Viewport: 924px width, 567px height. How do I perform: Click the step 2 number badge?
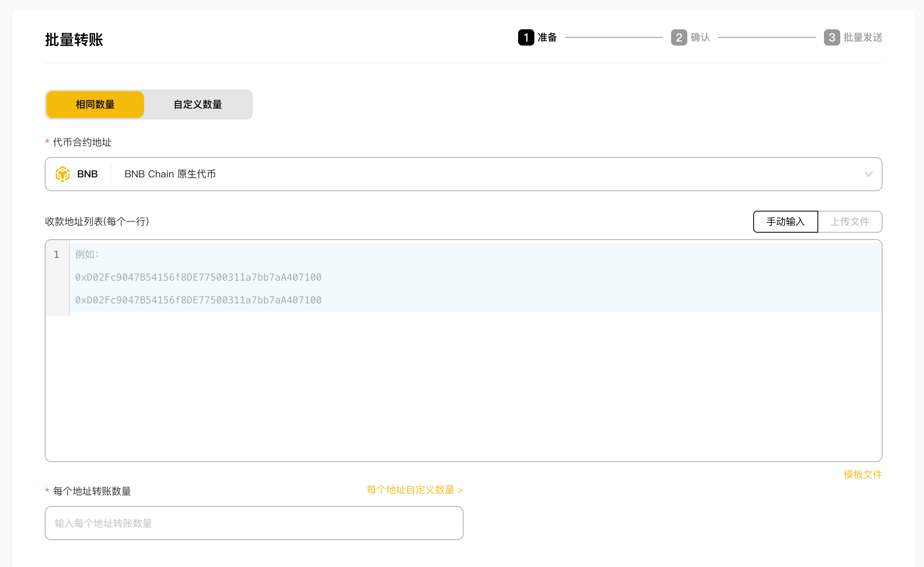point(679,37)
